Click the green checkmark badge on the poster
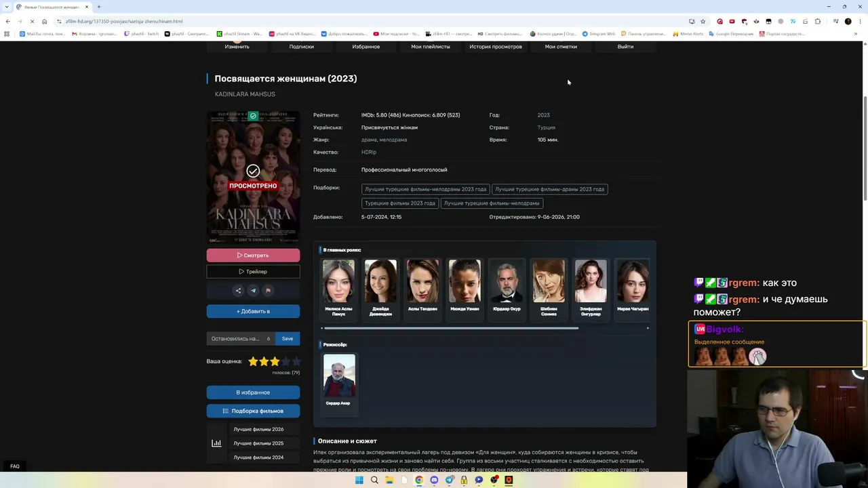 pos(253,116)
